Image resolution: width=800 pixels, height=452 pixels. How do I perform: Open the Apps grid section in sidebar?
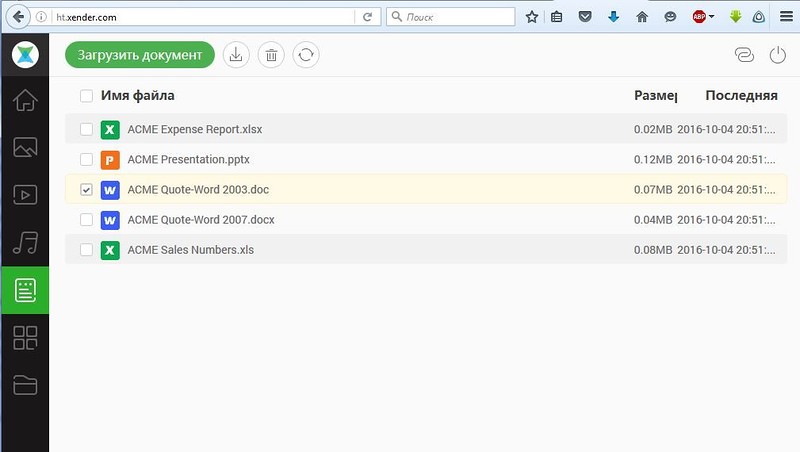tap(25, 338)
